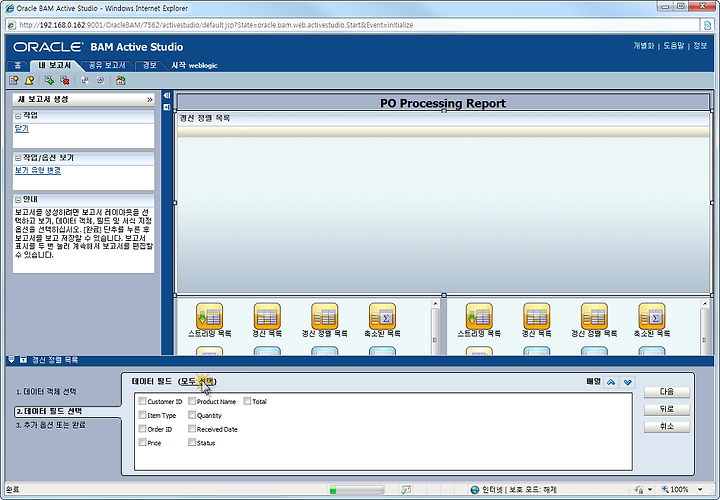720x500 pixels.
Task: Check the Status field checkbox
Action: pos(192,443)
